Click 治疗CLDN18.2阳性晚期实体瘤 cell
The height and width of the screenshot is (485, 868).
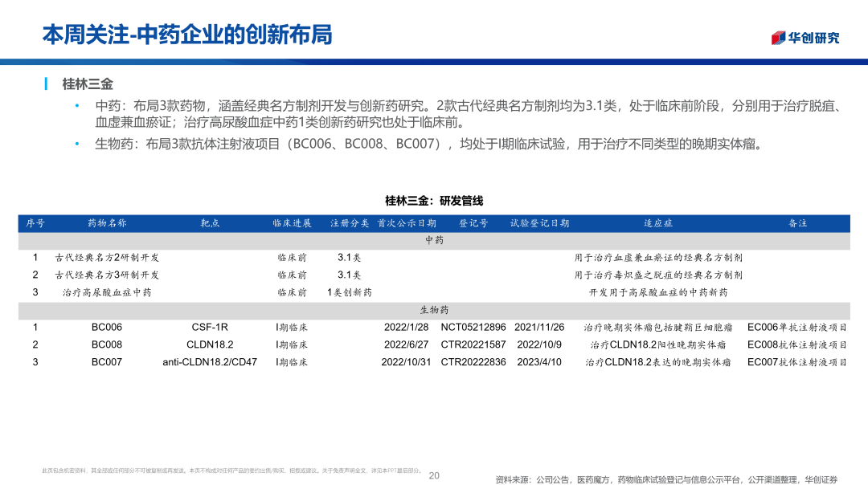[x=658, y=344]
